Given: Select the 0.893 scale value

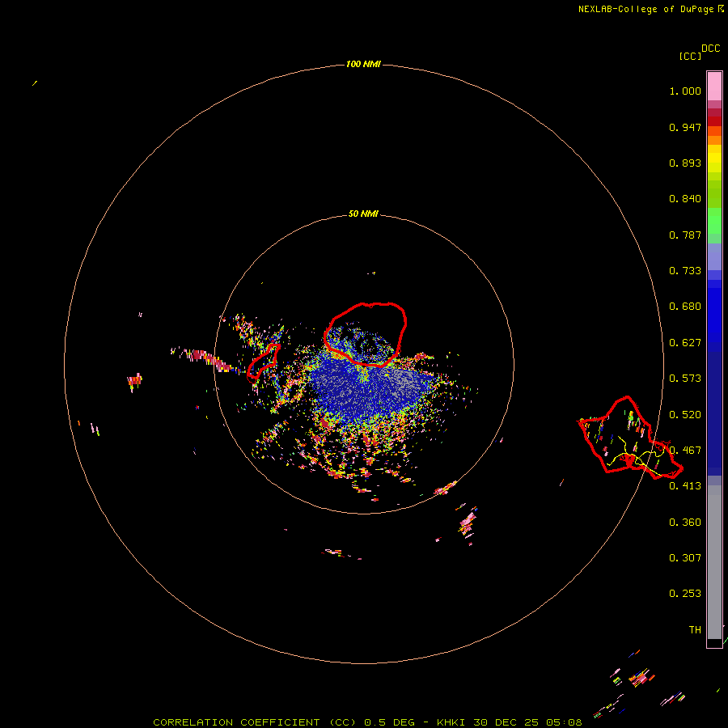Looking at the screenshot, I should (685, 163).
